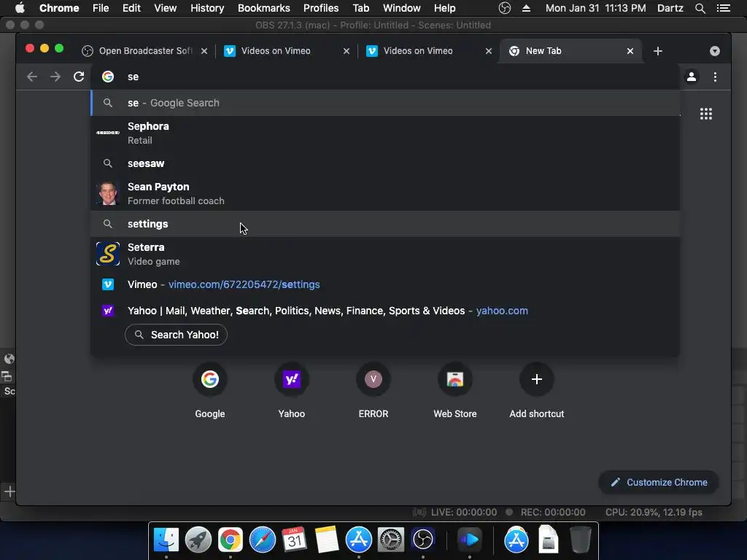747x560 pixels.
Task: Go forward using the forward arrow
Action: click(55, 77)
